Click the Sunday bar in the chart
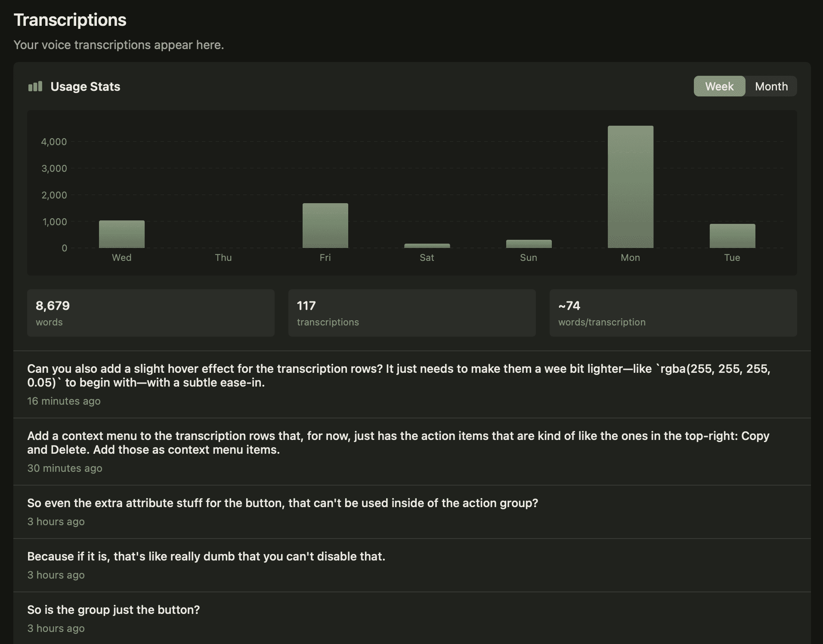Image resolution: width=823 pixels, height=644 pixels. point(529,244)
